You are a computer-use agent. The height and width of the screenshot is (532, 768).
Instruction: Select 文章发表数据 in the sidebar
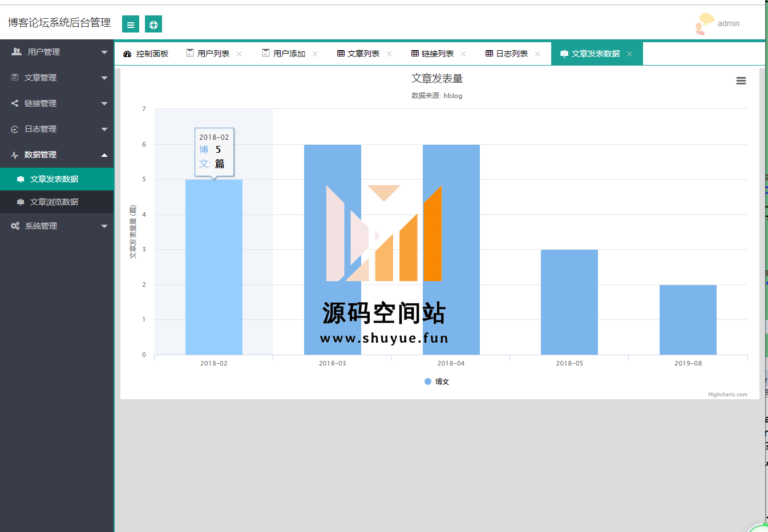click(x=57, y=179)
